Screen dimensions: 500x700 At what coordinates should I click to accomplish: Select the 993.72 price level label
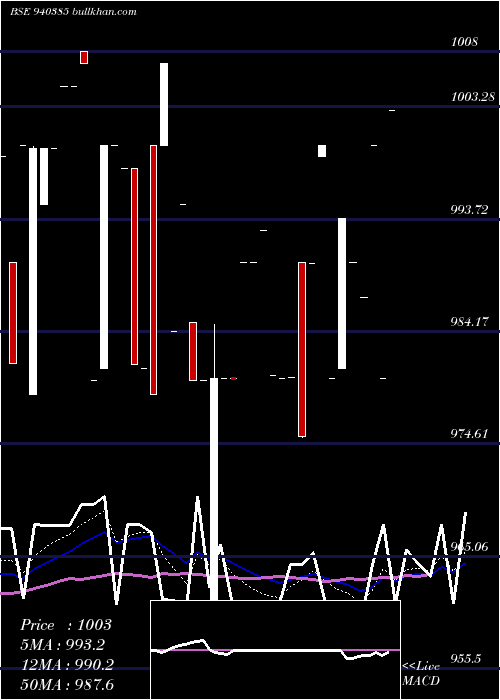click(x=469, y=209)
